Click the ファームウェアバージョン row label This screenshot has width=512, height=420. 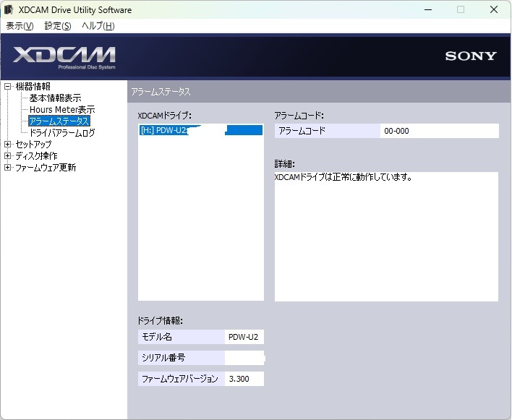point(182,379)
